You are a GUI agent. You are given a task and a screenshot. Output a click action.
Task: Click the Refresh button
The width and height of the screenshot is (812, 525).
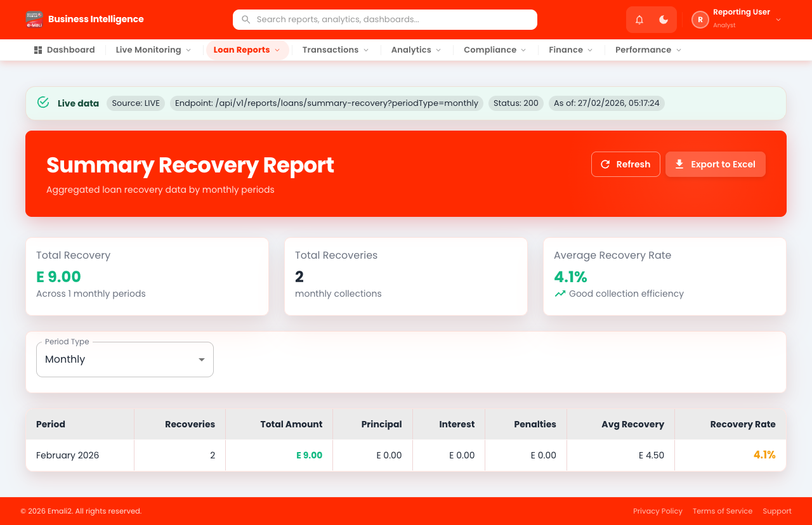(625, 164)
